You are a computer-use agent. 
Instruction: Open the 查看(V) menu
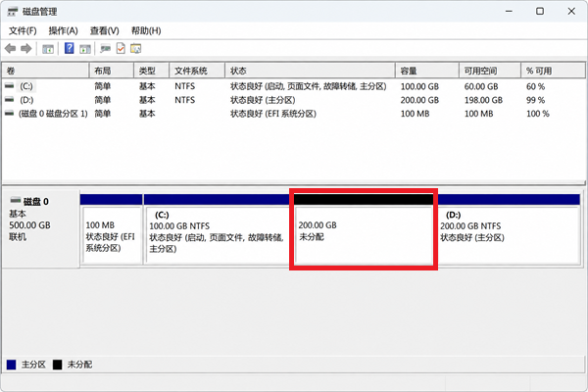click(105, 30)
